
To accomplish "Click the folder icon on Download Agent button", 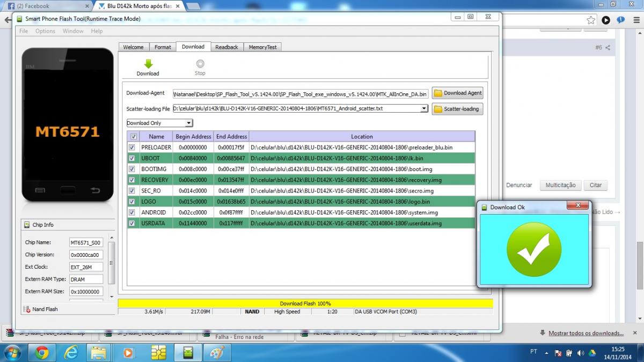I will (x=438, y=93).
